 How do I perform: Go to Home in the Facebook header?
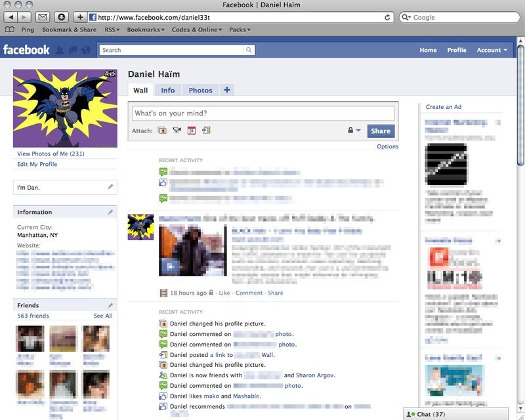point(428,50)
